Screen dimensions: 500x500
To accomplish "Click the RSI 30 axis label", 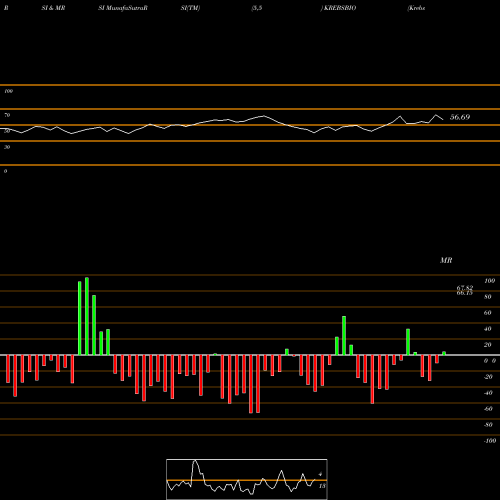I will (x=7, y=147).
